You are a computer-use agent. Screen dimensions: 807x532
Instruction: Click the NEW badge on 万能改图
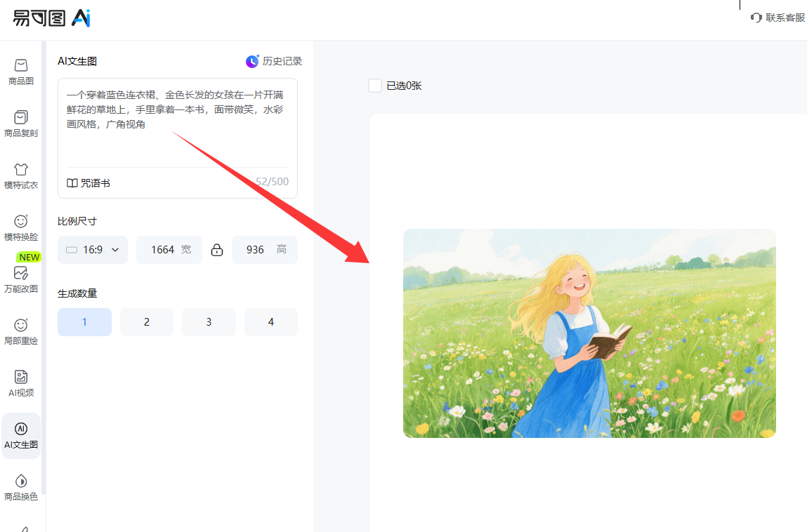(x=29, y=257)
